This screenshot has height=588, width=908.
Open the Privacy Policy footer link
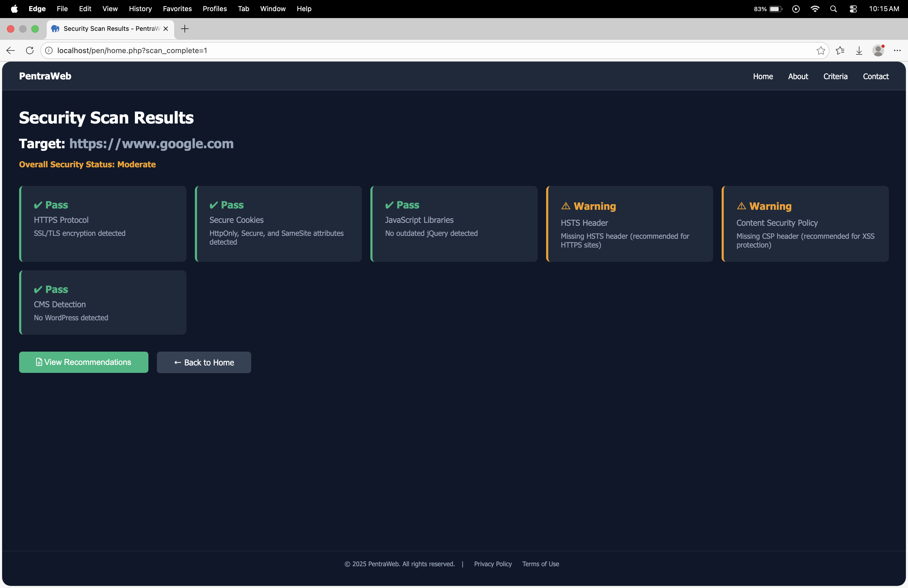pos(492,564)
